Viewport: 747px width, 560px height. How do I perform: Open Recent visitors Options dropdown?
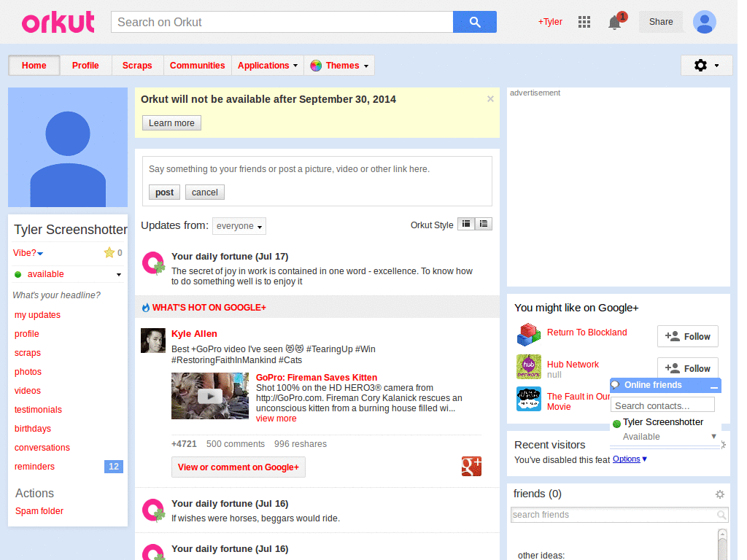click(630, 459)
